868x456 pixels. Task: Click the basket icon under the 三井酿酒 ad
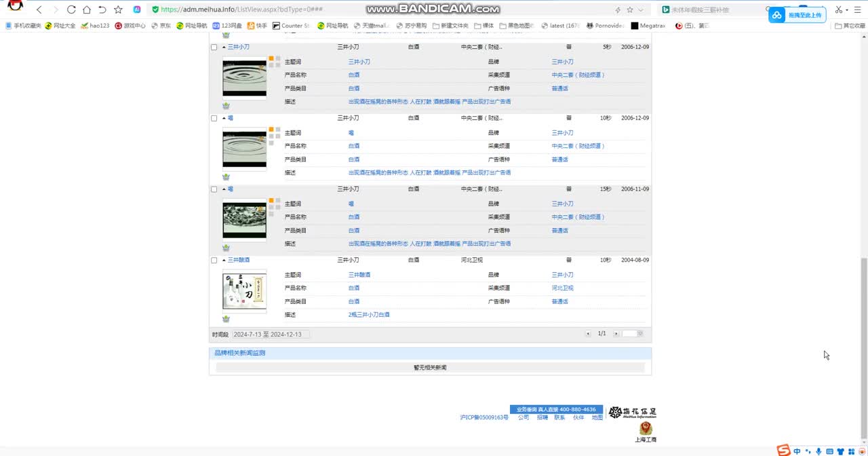point(226,319)
